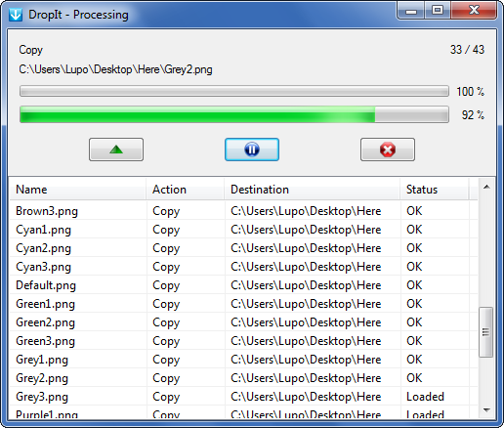Screen dimensions: 504x428
Task: Select the Green3.png row
Action: (x=243, y=341)
